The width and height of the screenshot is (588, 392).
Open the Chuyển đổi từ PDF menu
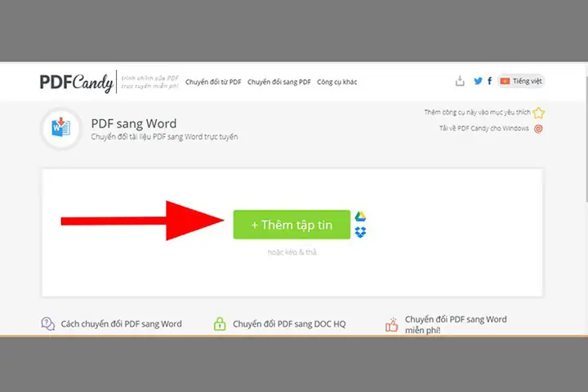tap(213, 82)
